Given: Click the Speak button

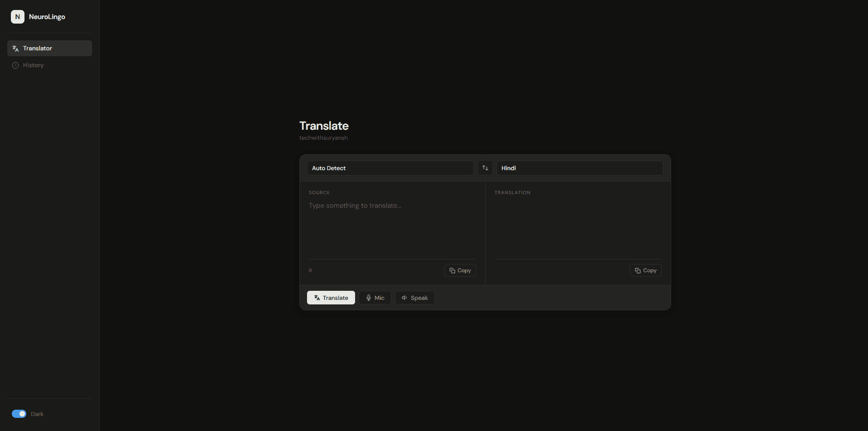Looking at the screenshot, I should point(414,298).
